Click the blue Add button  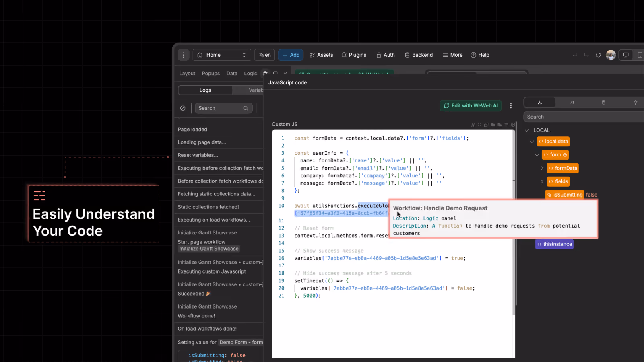click(x=291, y=55)
